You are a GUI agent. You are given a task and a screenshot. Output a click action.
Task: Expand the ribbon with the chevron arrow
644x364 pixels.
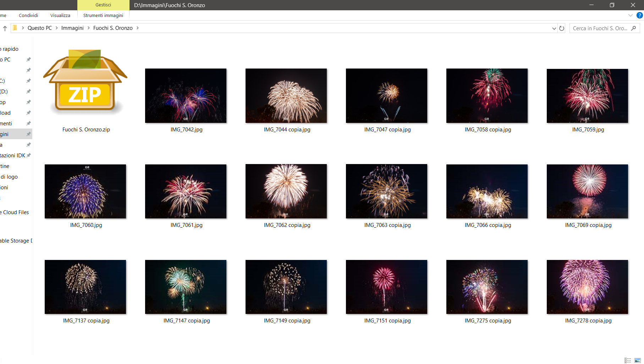click(x=630, y=15)
